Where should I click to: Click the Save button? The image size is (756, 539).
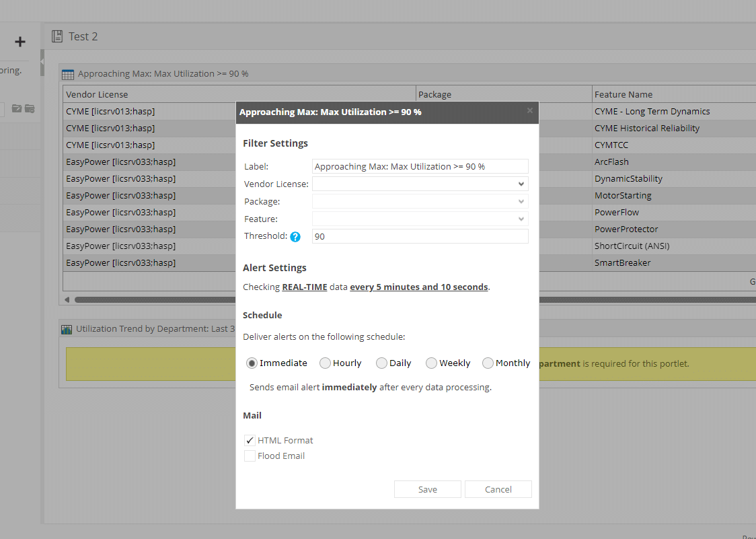pyautogui.click(x=427, y=489)
